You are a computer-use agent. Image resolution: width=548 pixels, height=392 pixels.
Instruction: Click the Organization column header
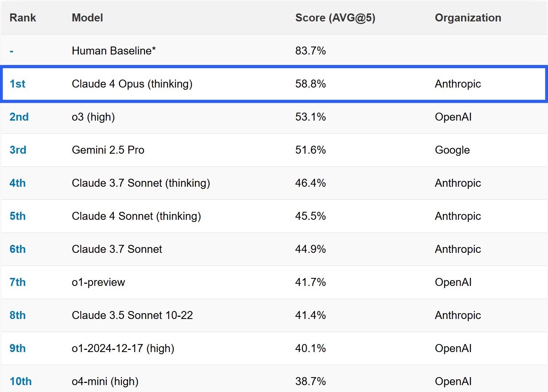(x=468, y=18)
